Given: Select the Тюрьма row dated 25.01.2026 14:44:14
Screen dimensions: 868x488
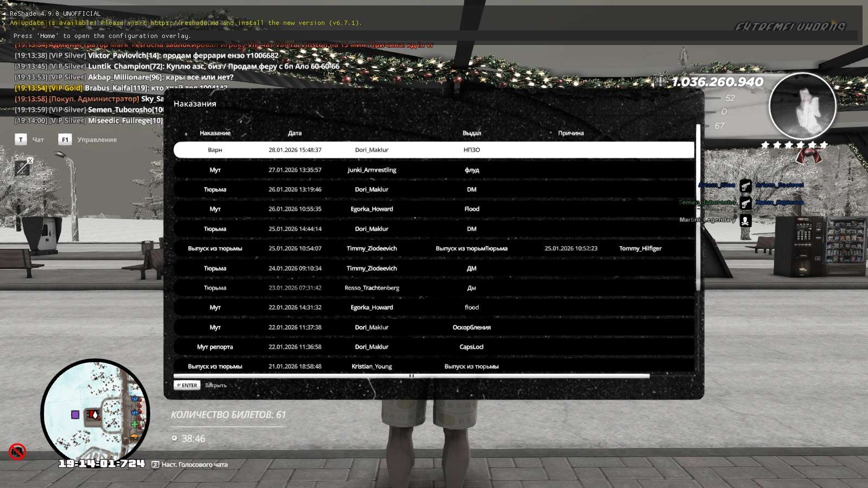Looking at the screenshot, I should click(x=433, y=229).
